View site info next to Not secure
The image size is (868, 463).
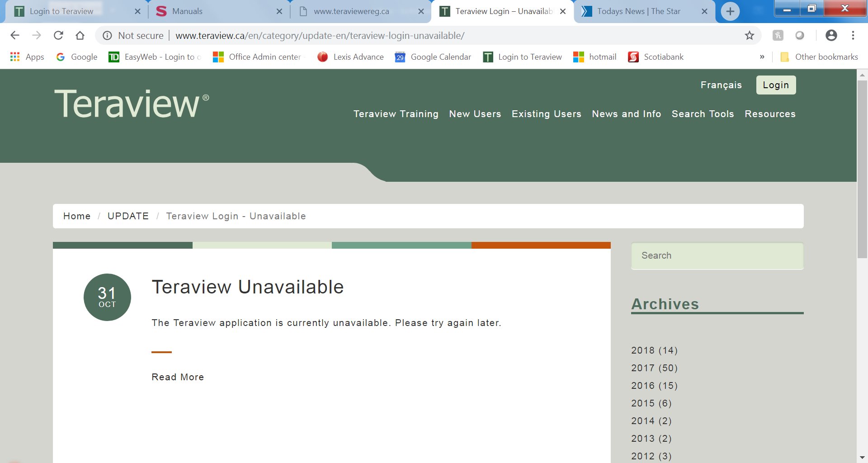(107, 35)
